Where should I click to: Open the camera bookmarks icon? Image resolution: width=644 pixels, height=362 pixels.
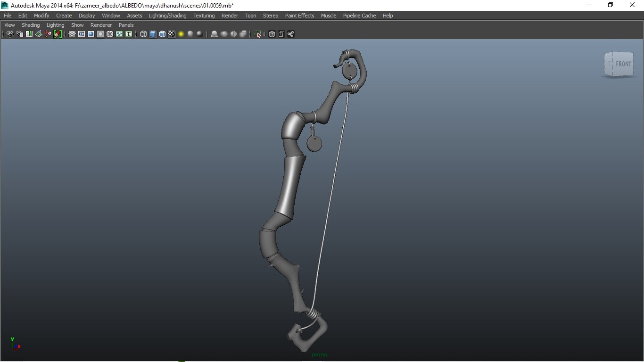[x=29, y=34]
